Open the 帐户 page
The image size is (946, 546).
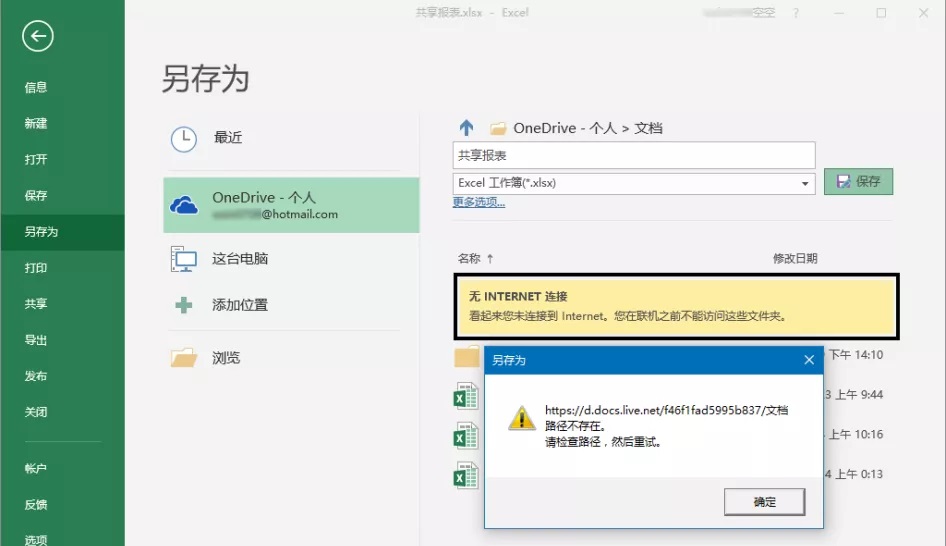[x=36, y=468]
